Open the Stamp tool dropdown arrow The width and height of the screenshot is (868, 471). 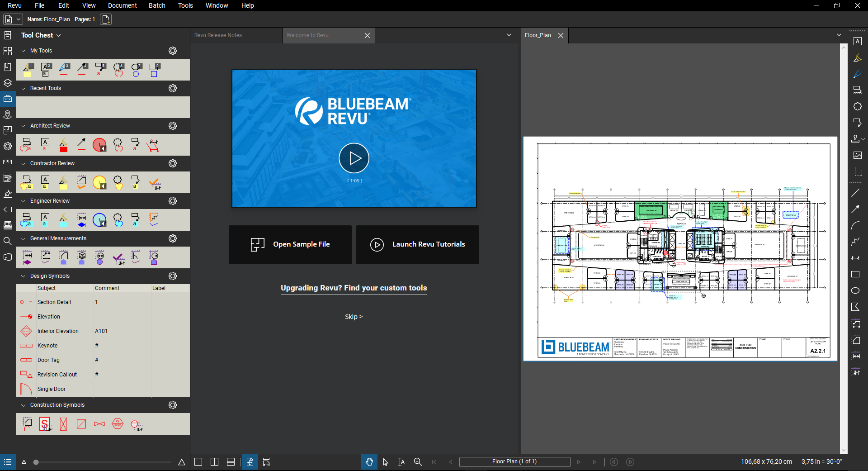pos(863,139)
